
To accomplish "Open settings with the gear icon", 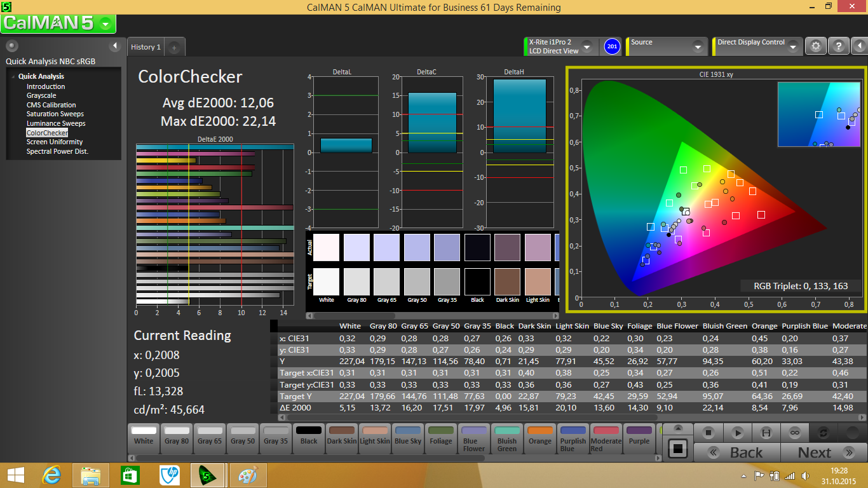I will point(816,46).
